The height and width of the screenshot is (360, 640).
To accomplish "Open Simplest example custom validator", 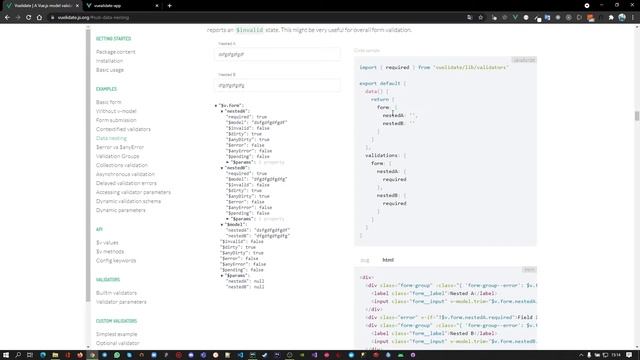I will [x=117, y=334].
